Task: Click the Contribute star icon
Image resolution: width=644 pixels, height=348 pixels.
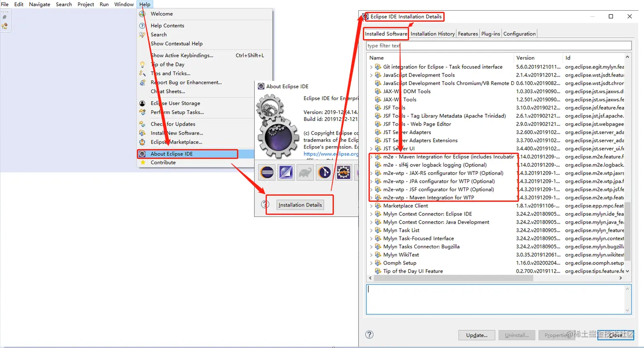Action: (142, 162)
